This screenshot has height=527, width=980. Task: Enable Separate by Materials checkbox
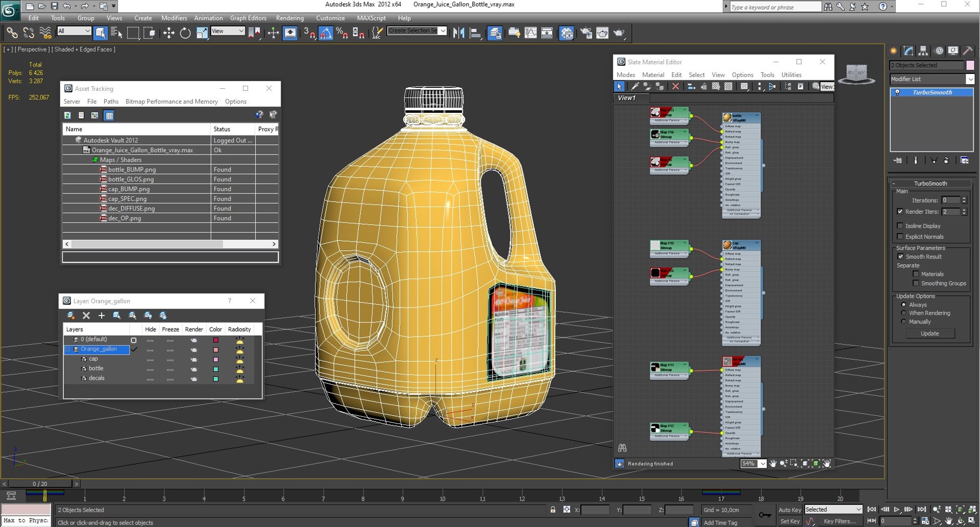point(916,274)
